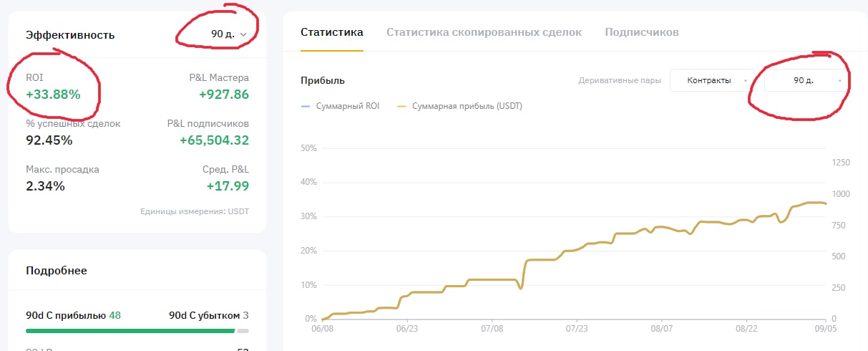Open the Контракты dropdown
This screenshot has width=868, height=351.
click(712, 81)
